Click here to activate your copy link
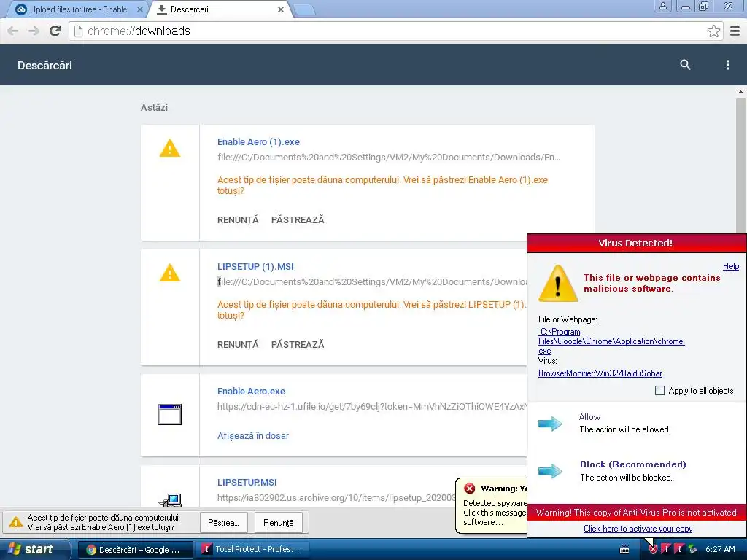 click(x=638, y=529)
